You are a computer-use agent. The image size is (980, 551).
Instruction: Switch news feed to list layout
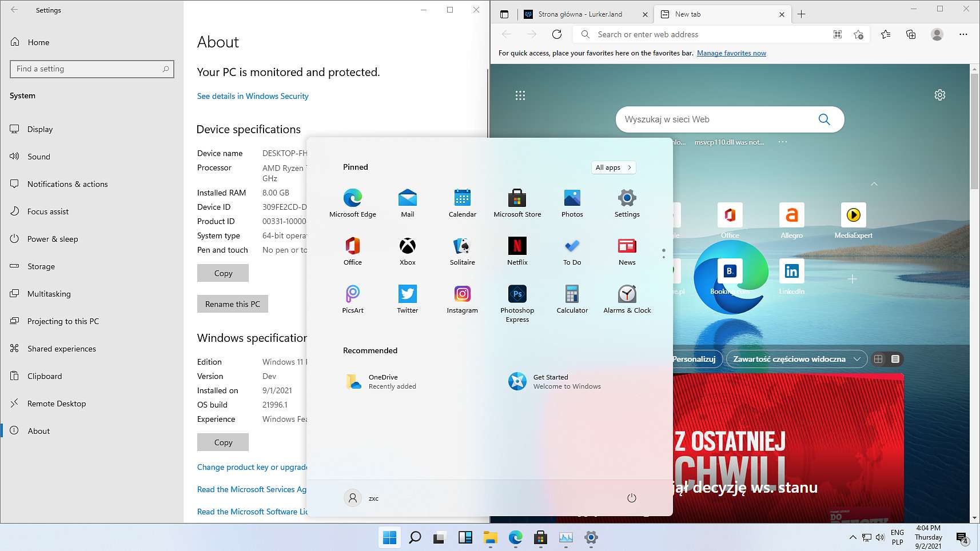click(895, 359)
